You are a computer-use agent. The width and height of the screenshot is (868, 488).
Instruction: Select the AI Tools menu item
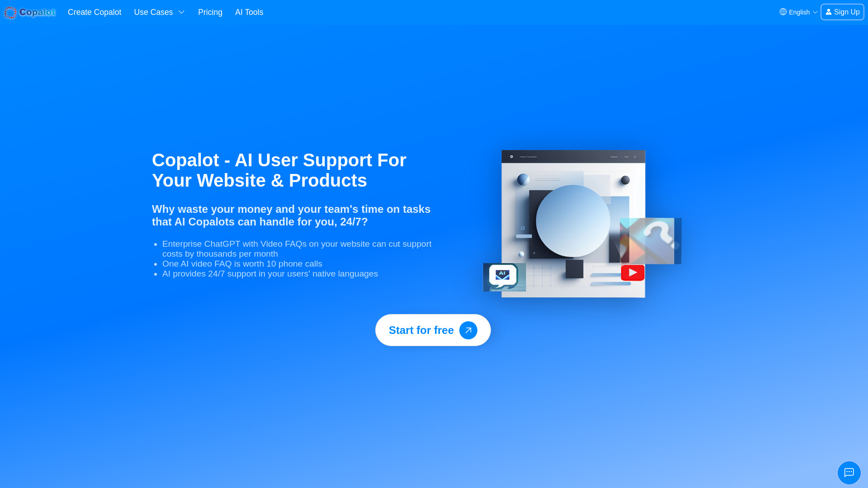coord(249,13)
